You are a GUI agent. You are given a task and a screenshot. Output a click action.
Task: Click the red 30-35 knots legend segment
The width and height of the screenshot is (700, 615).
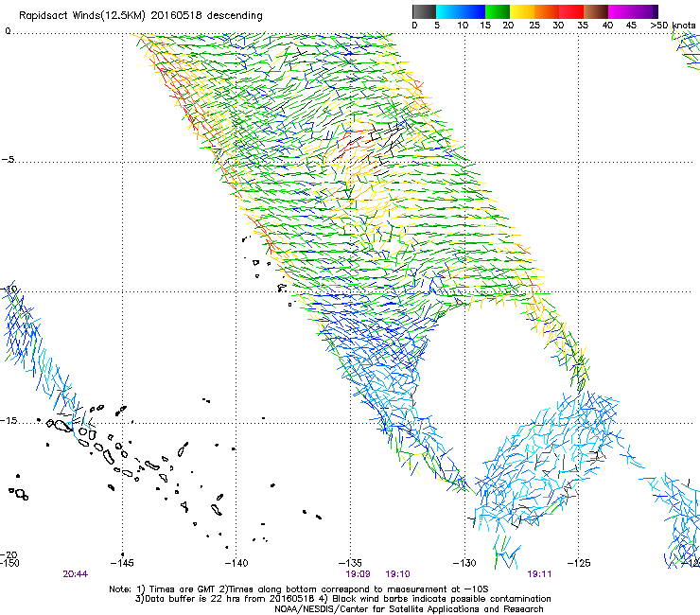(571, 11)
